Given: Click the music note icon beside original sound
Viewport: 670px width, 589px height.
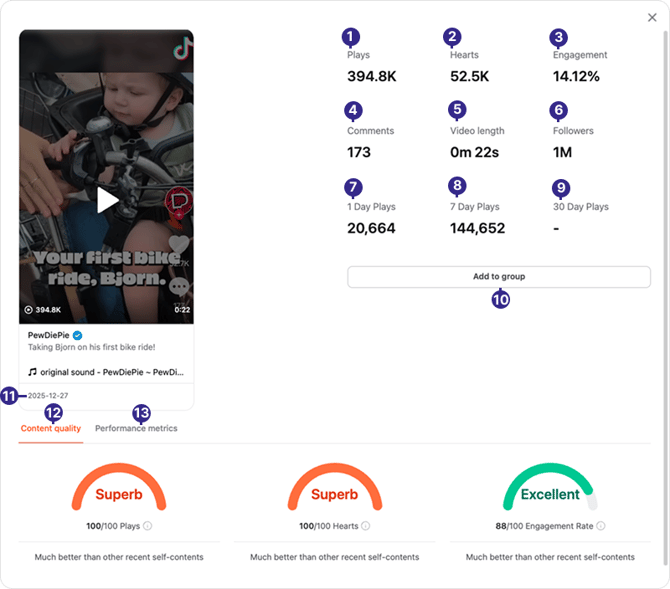Looking at the screenshot, I should (32, 372).
